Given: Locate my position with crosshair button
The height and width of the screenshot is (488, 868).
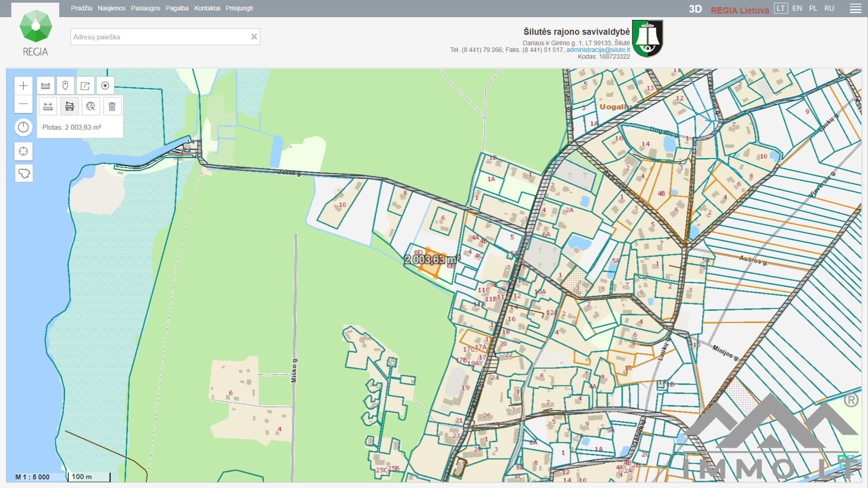Looking at the screenshot, I should click(x=24, y=151).
